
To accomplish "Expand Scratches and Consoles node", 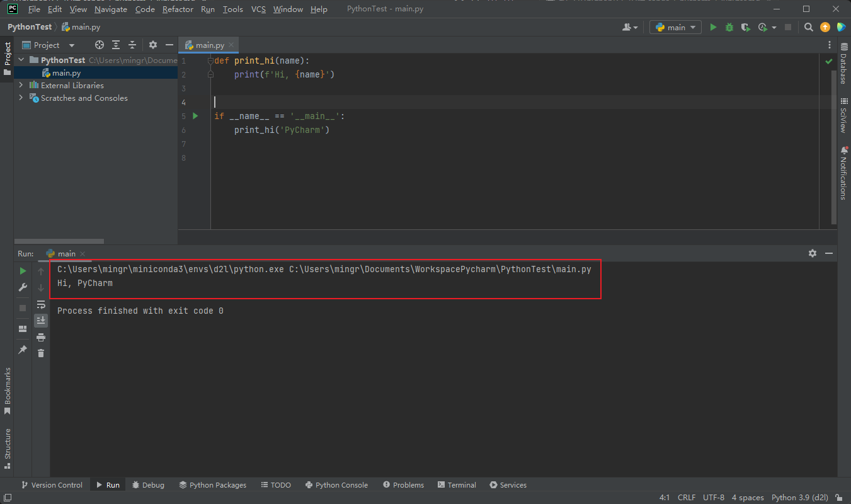I will pyautogui.click(x=21, y=98).
